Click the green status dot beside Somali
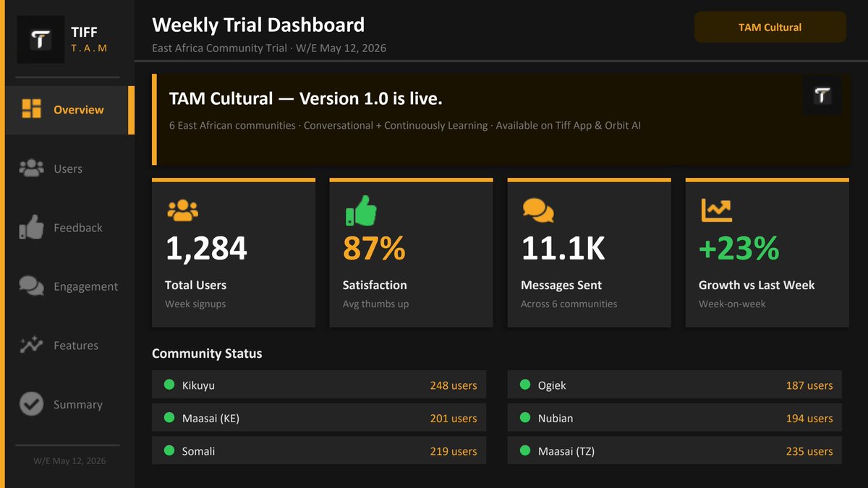 coord(169,450)
